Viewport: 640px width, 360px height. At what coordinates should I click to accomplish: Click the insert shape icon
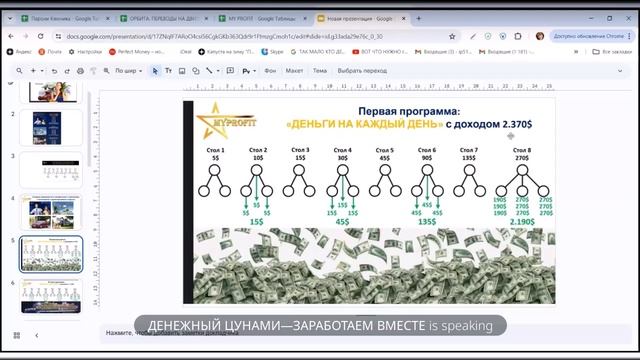pos(196,71)
